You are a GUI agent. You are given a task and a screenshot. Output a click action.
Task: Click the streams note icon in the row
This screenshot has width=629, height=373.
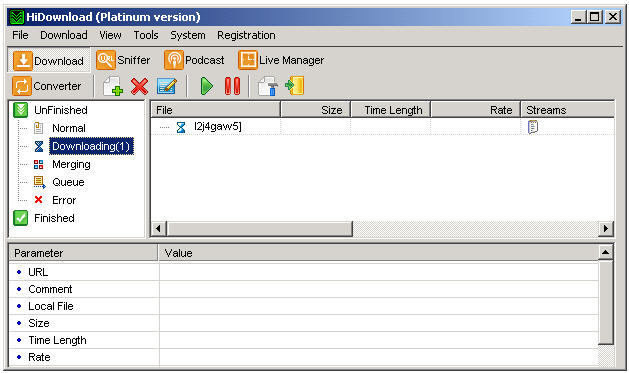(x=533, y=127)
